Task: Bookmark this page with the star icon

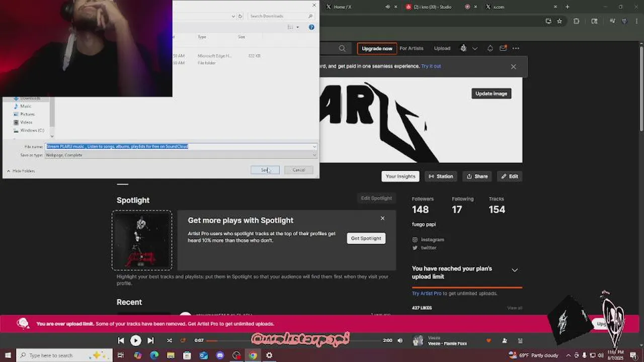Action: (559, 21)
